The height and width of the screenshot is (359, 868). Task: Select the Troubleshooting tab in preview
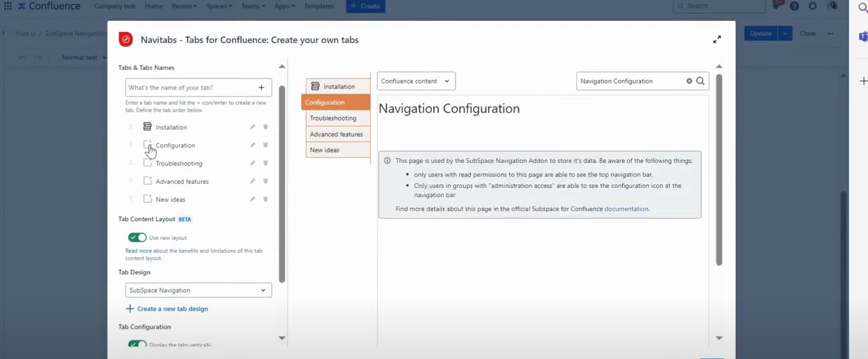pyautogui.click(x=337, y=118)
